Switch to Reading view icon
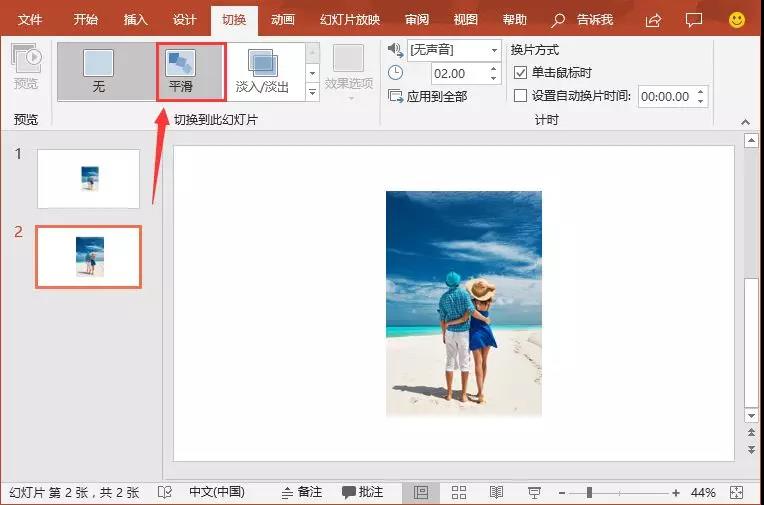This screenshot has height=505, width=764. pyautogui.click(x=496, y=492)
